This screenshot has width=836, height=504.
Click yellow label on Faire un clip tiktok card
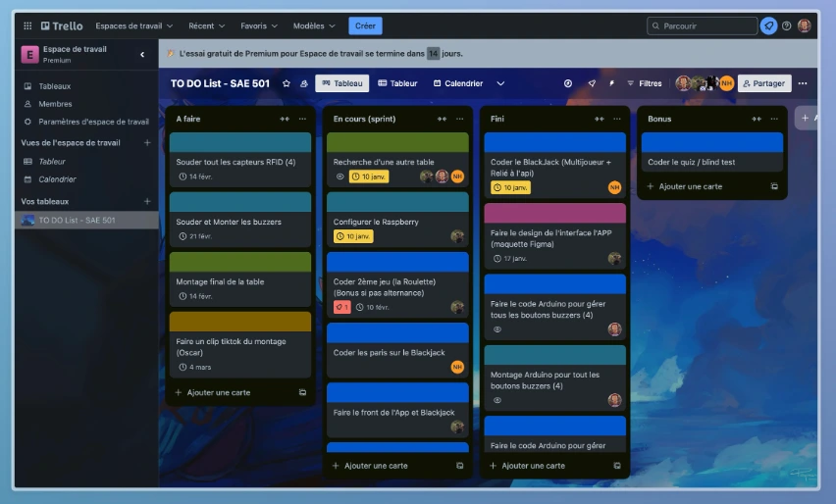pos(240,322)
